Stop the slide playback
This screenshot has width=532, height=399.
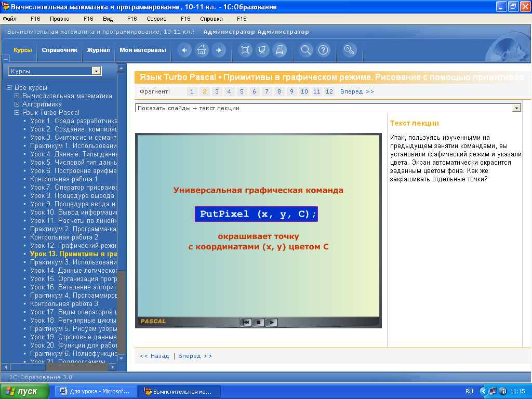click(258, 322)
